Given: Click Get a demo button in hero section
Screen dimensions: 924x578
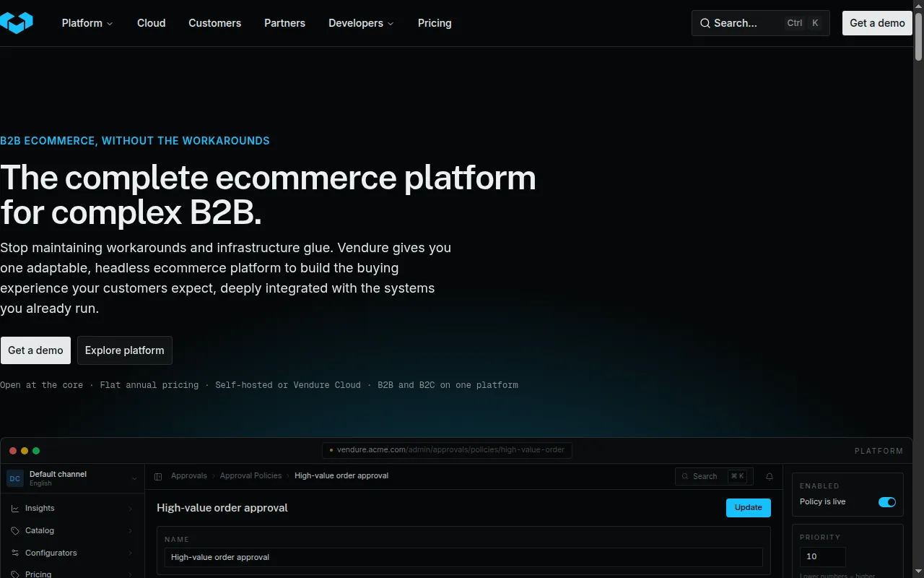Looking at the screenshot, I should [35, 350].
